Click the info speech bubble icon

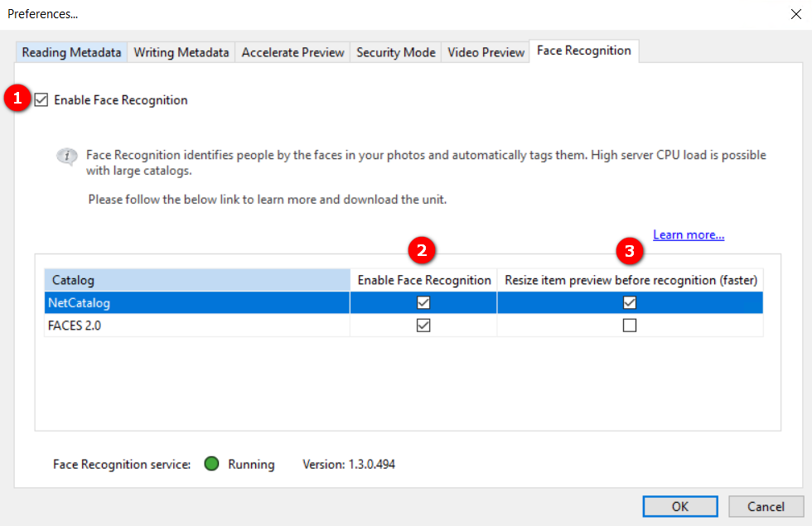(x=66, y=156)
